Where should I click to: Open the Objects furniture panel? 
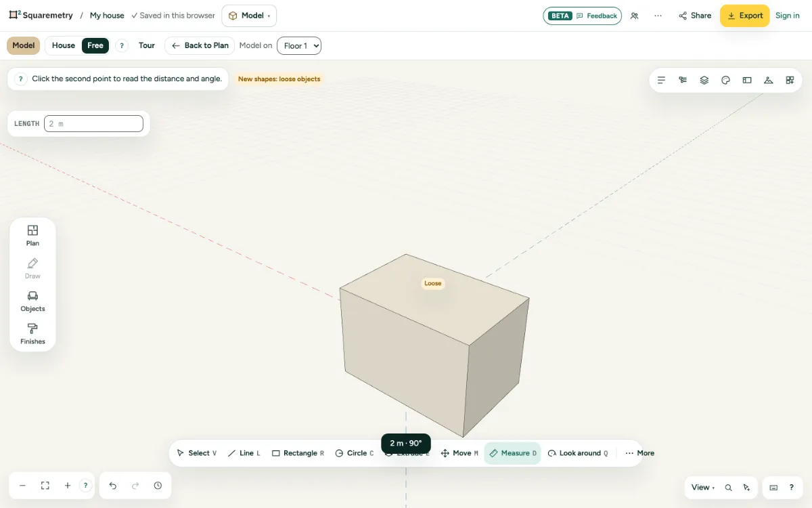(32, 301)
